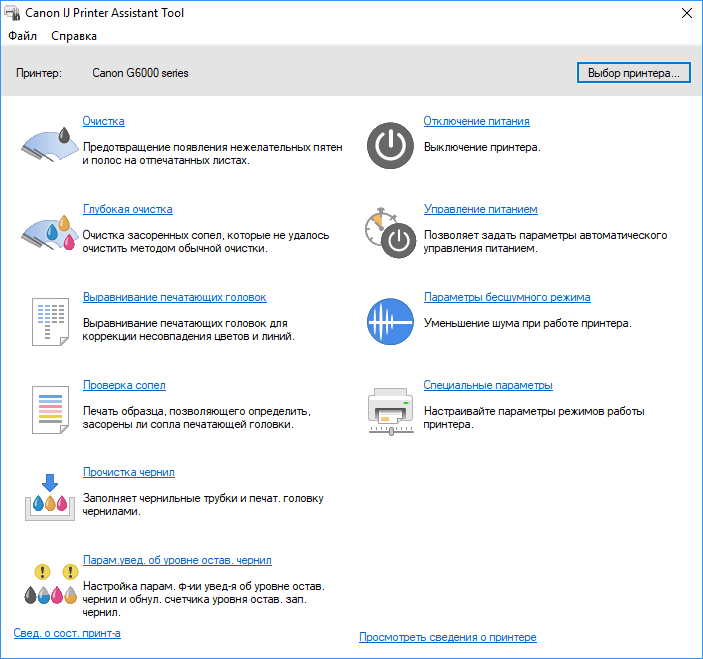
Task: Click the Canon printer icon in title bar
Action: click(x=12, y=13)
